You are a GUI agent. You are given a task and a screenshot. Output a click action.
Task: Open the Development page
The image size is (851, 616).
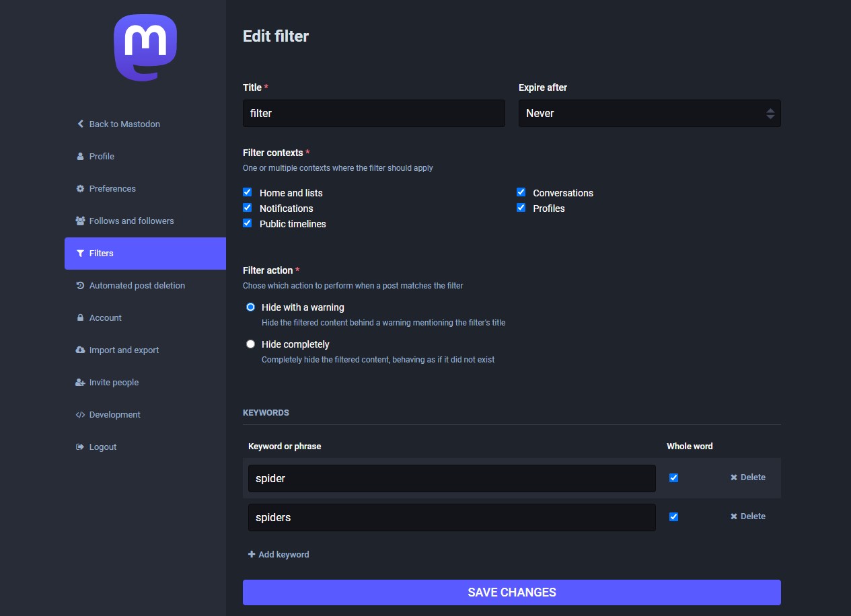click(145, 414)
